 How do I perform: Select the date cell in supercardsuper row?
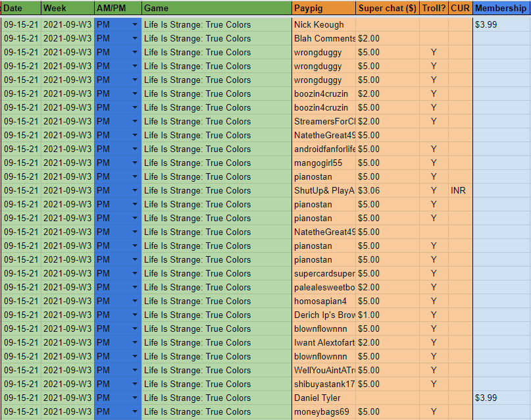[21, 273]
